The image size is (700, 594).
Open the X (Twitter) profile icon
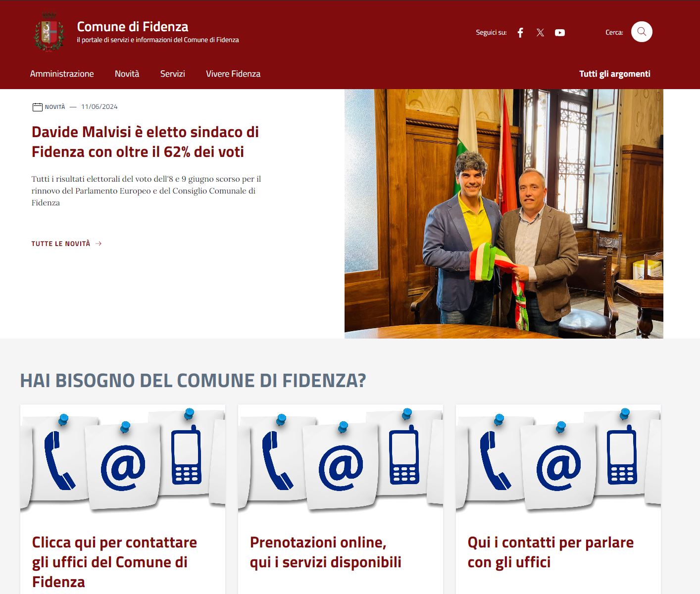[540, 33]
